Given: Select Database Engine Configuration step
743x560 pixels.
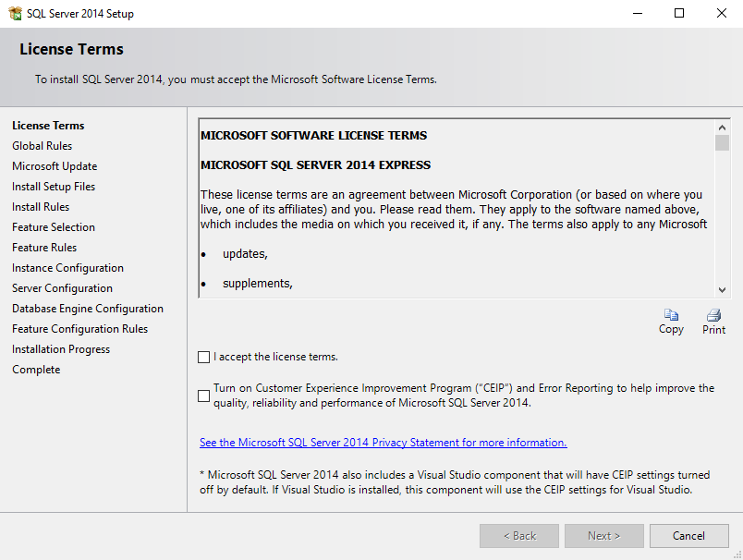Looking at the screenshot, I should click(88, 309).
